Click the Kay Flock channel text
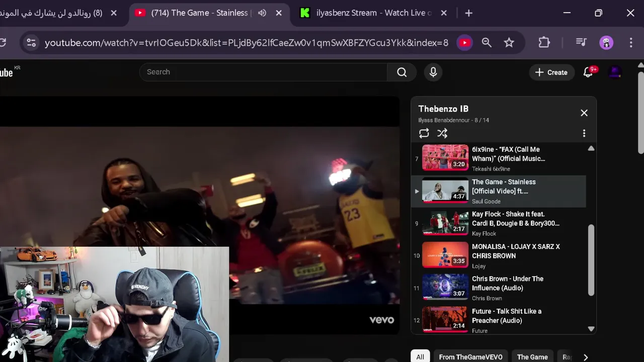The width and height of the screenshot is (644, 362). pos(484,234)
